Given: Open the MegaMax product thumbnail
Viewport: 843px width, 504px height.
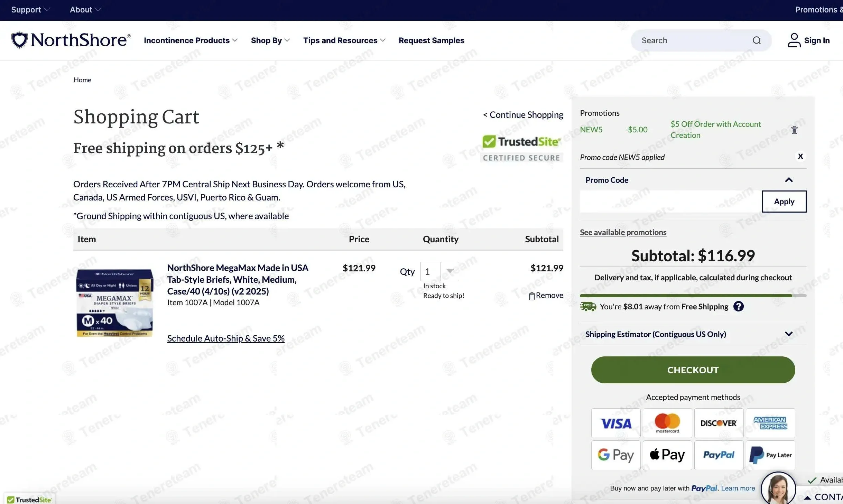Looking at the screenshot, I should click(114, 303).
